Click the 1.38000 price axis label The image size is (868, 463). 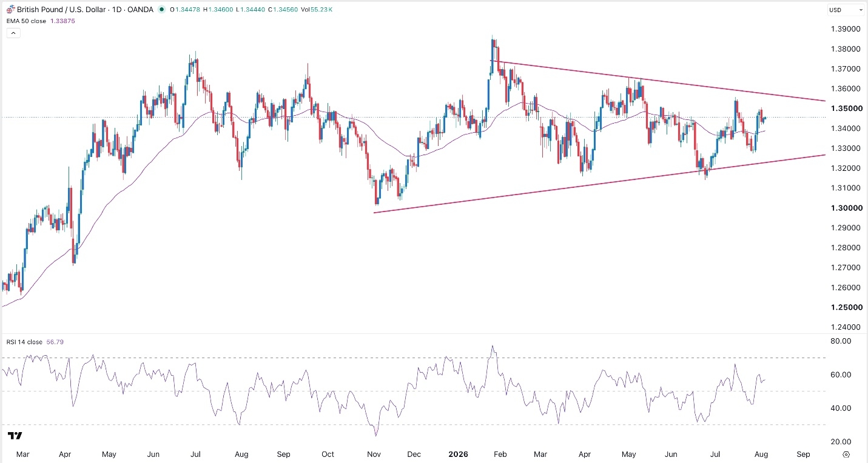pos(846,49)
